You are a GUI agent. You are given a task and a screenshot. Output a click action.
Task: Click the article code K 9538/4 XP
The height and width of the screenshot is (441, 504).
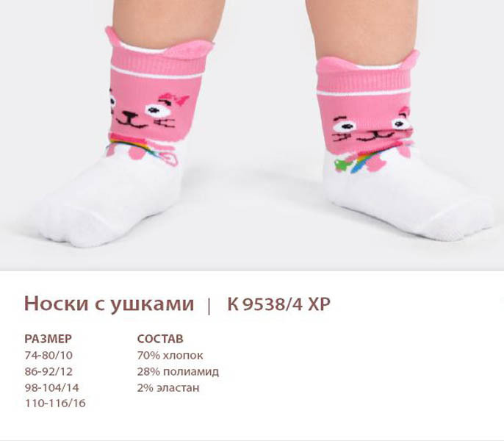pos(278,304)
